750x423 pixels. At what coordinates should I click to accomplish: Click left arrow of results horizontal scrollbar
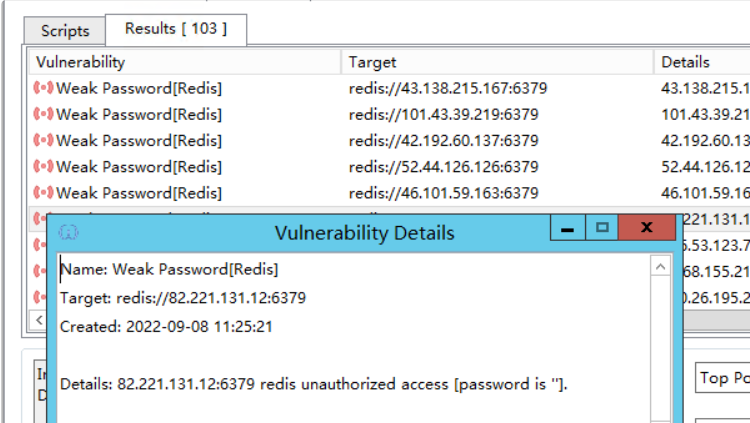(39, 320)
